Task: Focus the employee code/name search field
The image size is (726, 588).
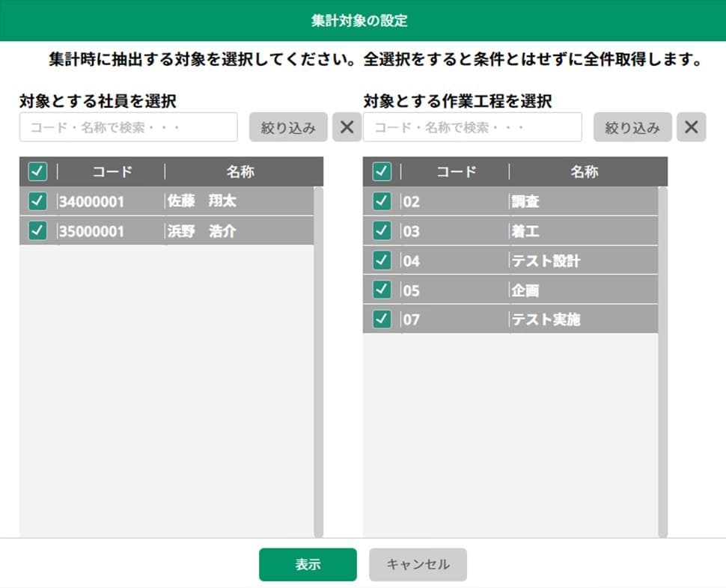Action: [128, 127]
